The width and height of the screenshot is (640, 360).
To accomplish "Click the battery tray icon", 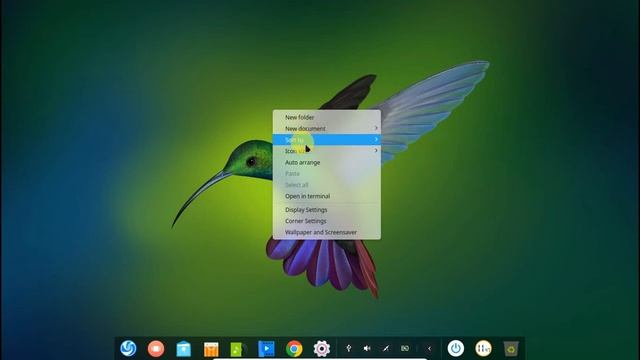I will coord(404,348).
